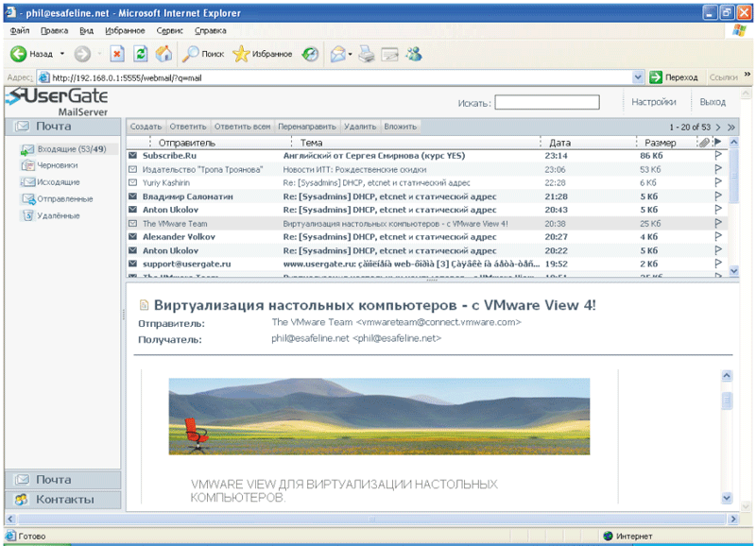The height and width of the screenshot is (546, 756).
Task: Flag the Владимир Саломатин message
Action: click(718, 196)
